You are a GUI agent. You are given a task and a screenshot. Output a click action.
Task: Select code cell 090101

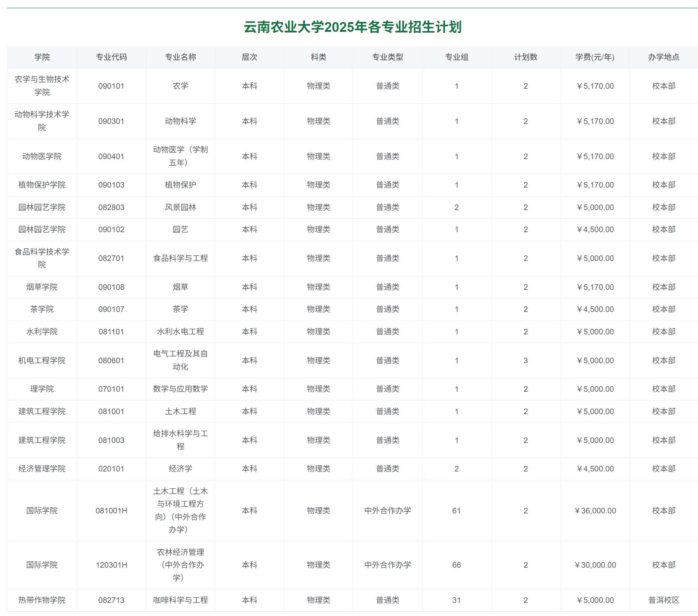click(x=111, y=86)
